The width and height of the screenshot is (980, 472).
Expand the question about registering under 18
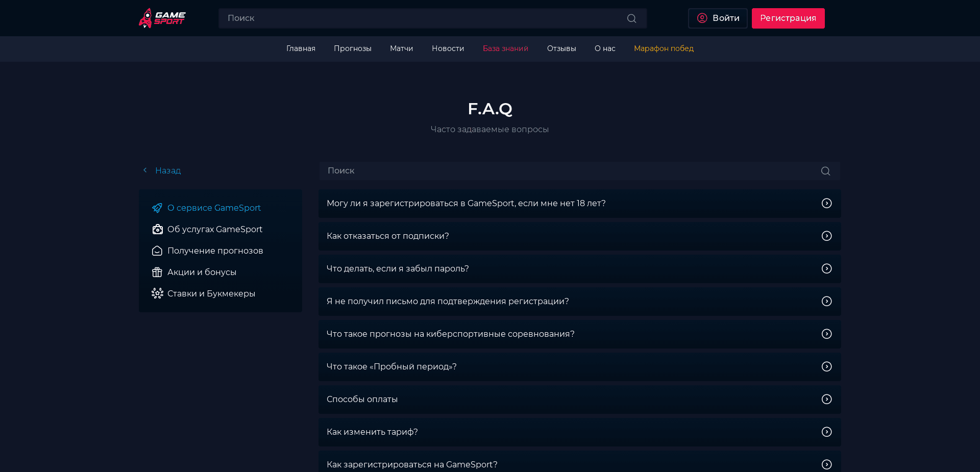coord(827,203)
